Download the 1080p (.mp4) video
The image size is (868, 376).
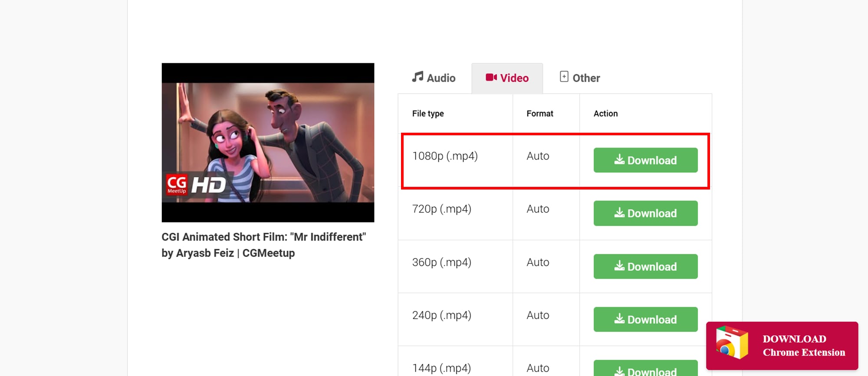tap(645, 160)
